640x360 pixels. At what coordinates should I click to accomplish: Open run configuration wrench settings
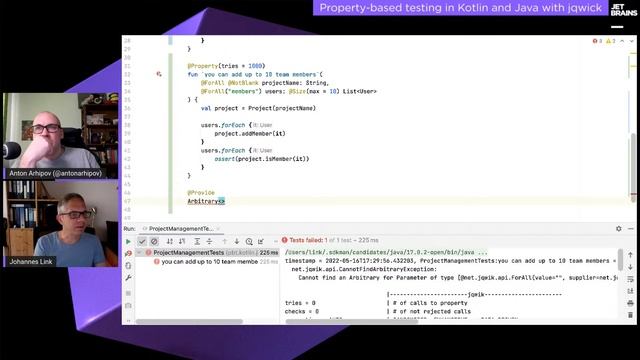[128, 278]
